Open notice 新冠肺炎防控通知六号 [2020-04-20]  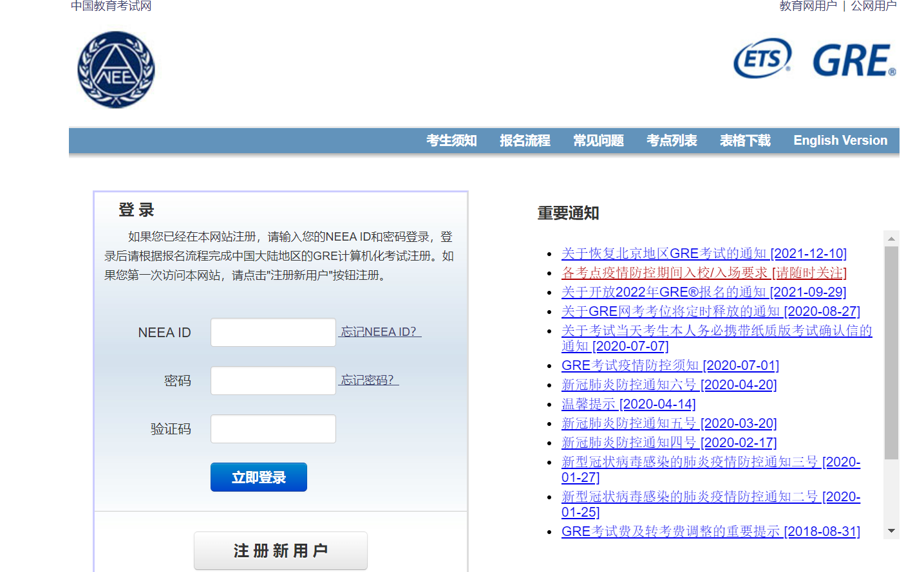tap(669, 385)
